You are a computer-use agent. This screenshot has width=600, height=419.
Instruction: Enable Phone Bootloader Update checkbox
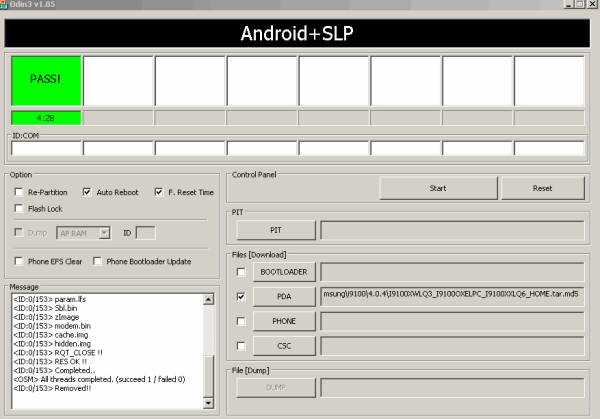97,261
